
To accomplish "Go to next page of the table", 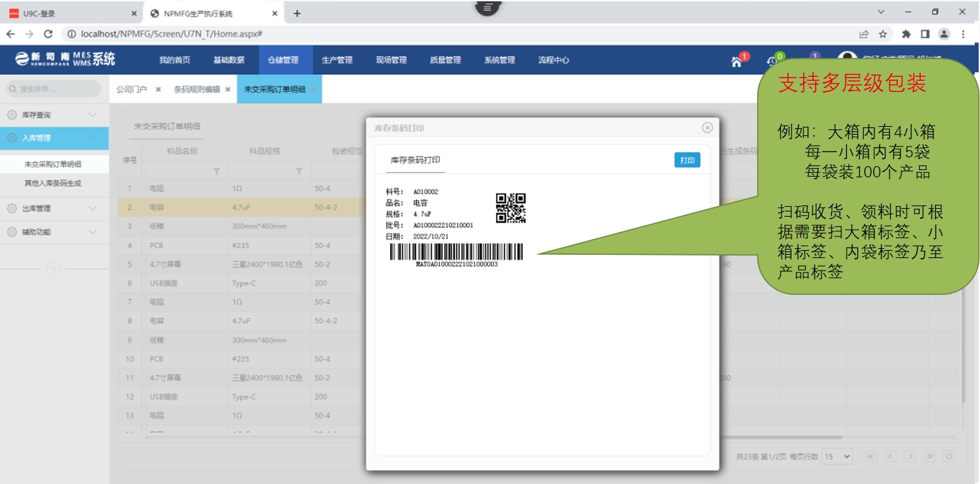I will (x=910, y=456).
